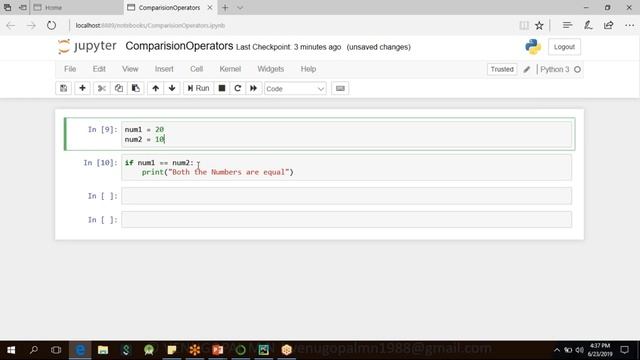Click the Python 3 kernel idle indicator
The width and height of the screenshot is (640, 360).
pos(577,69)
